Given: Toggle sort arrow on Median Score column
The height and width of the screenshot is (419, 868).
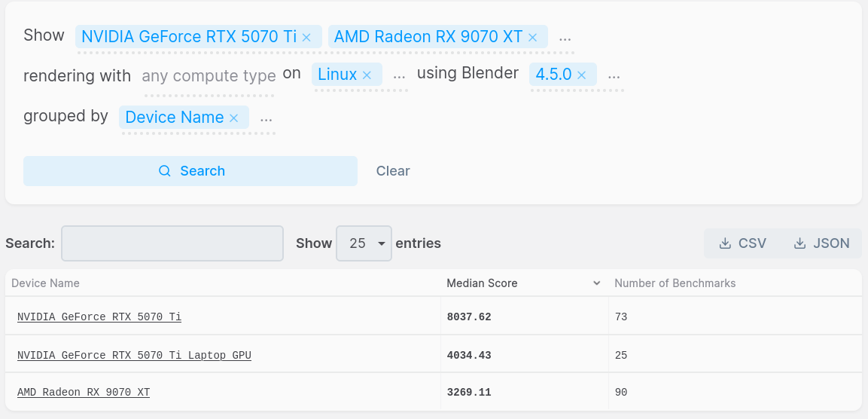Looking at the screenshot, I should click(x=596, y=283).
